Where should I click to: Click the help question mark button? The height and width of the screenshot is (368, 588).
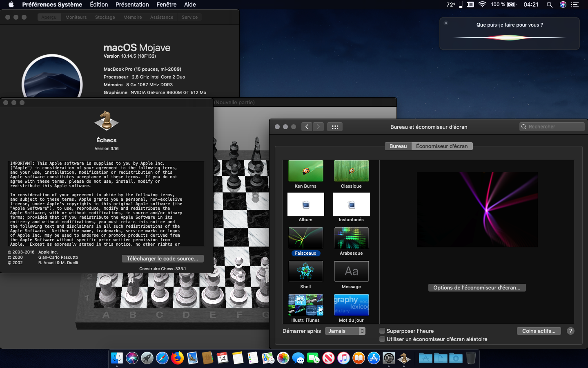pyautogui.click(x=571, y=331)
